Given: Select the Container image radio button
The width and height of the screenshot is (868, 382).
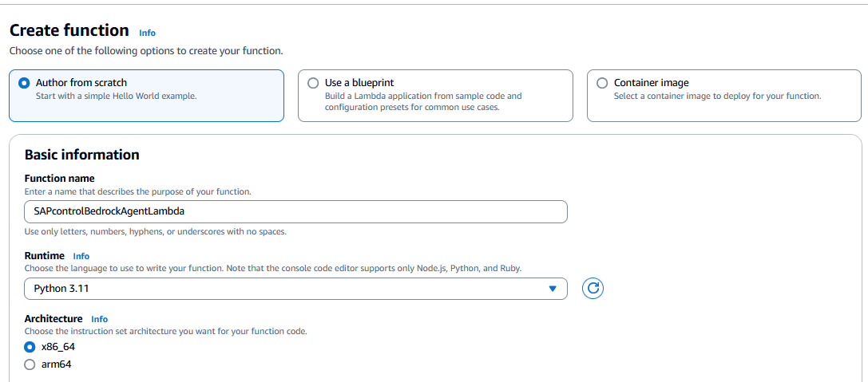Looking at the screenshot, I should click(602, 83).
